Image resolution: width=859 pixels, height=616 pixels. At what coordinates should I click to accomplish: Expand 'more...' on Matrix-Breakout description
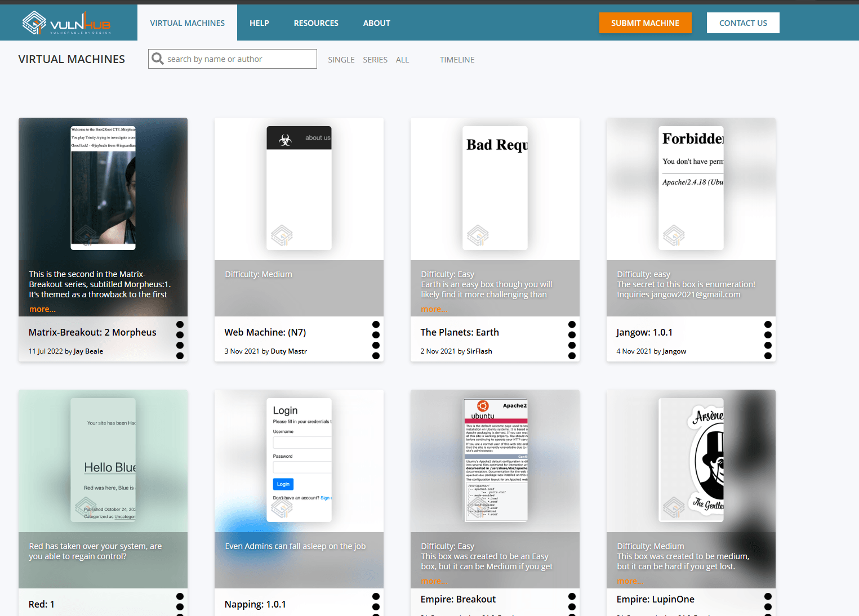tap(42, 309)
